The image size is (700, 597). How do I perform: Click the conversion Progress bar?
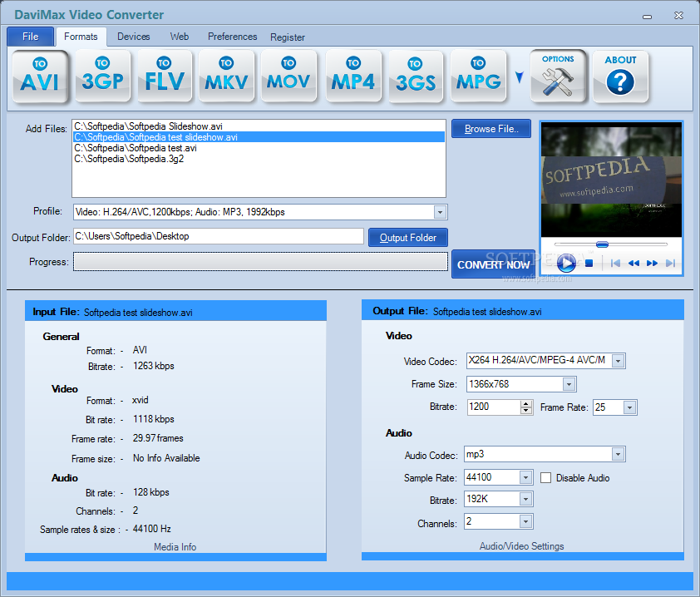point(260,262)
